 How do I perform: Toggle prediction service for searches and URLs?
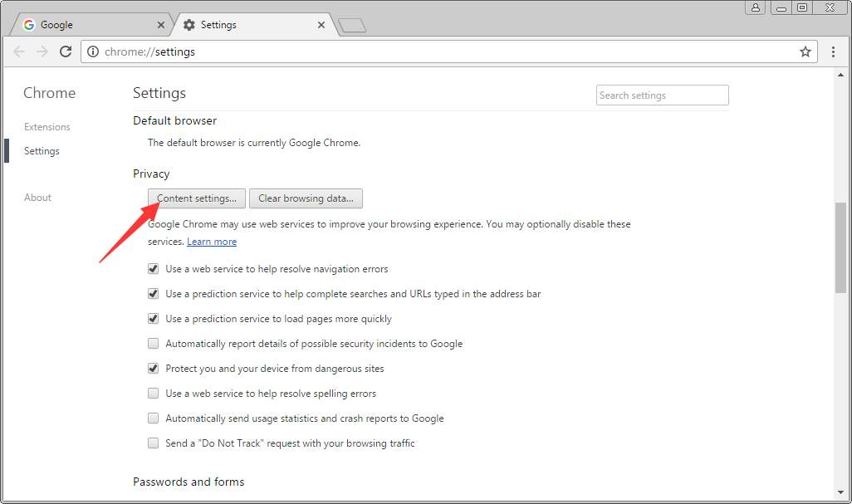coord(154,294)
